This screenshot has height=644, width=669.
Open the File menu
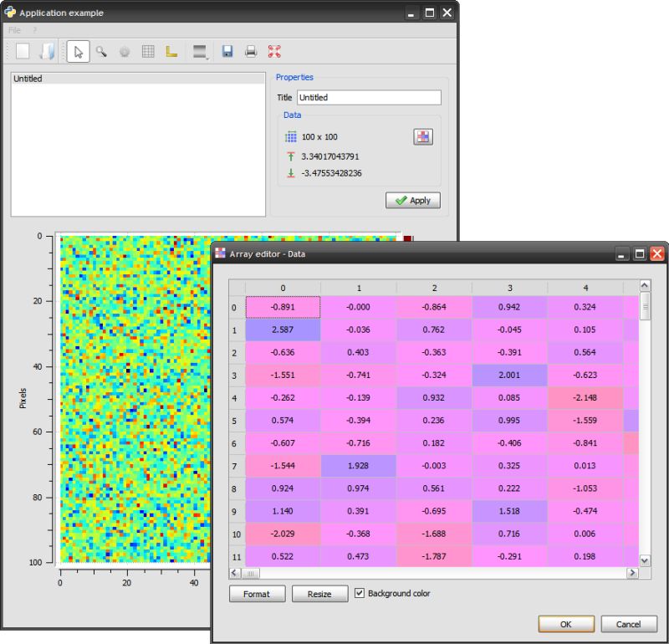13,30
